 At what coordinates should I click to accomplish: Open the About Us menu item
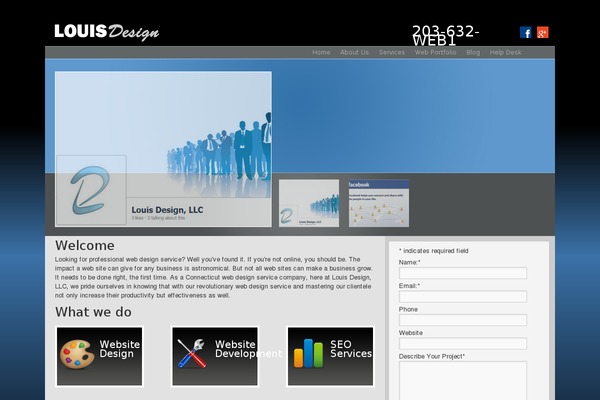click(x=354, y=52)
